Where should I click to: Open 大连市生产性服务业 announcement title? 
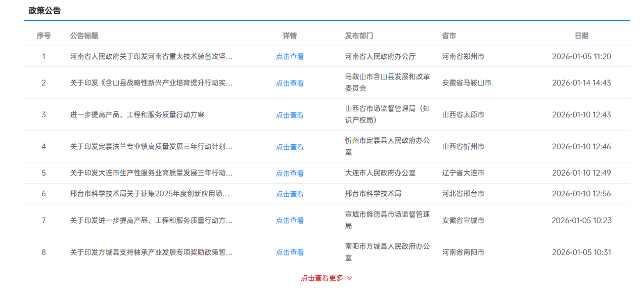tap(151, 173)
